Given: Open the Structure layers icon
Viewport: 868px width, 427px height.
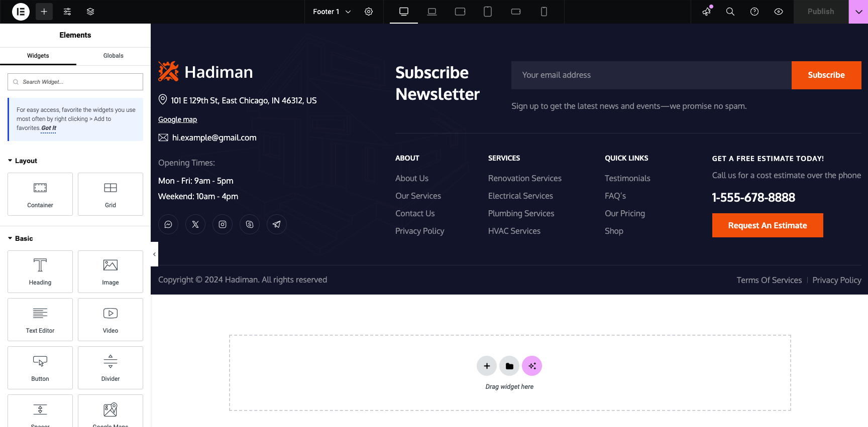Looking at the screenshot, I should coord(90,12).
